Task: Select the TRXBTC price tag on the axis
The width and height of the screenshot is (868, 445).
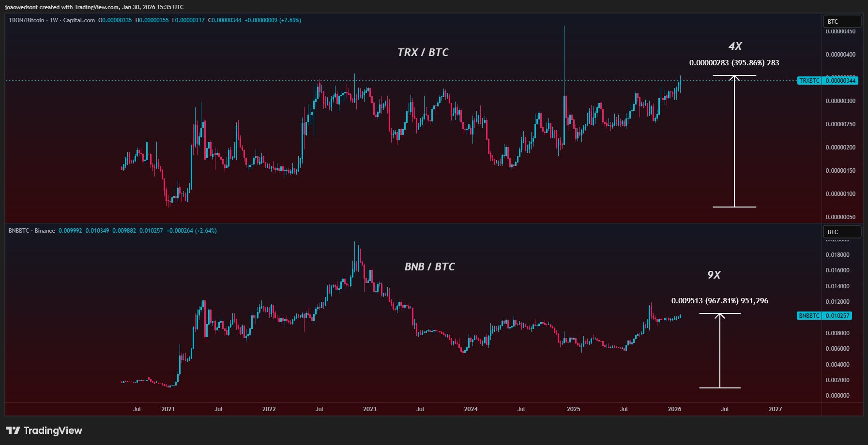Action: point(809,81)
